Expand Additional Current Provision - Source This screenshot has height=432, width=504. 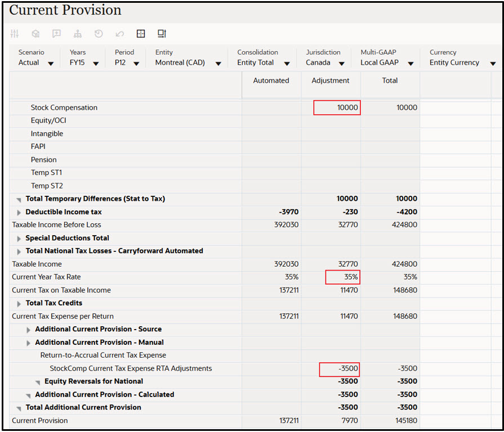coord(28,330)
